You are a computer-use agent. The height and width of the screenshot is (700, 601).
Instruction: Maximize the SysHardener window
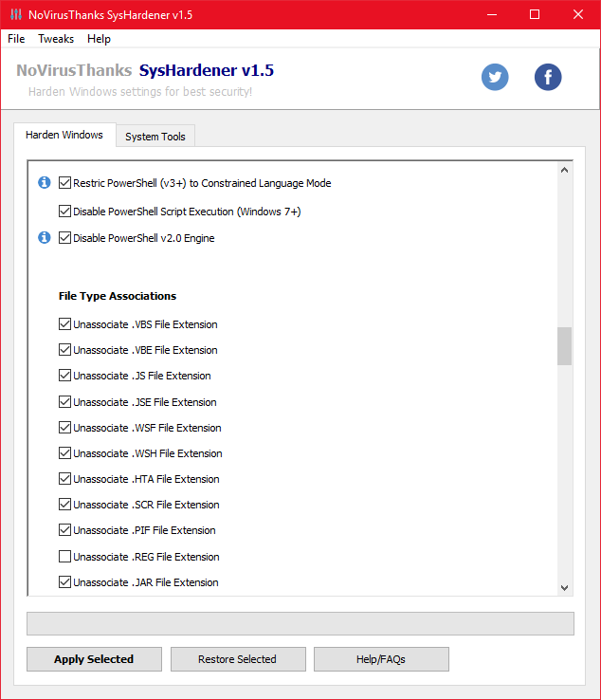[535, 14]
